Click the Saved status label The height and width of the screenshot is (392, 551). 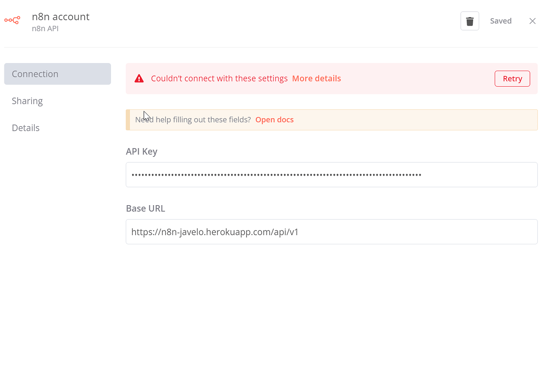click(x=501, y=20)
